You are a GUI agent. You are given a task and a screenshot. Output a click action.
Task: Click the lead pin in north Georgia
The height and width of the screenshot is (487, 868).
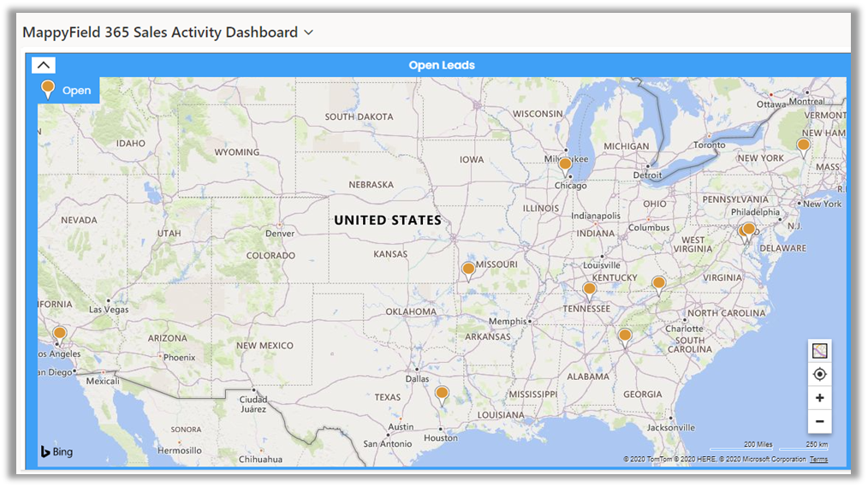[625, 336]
